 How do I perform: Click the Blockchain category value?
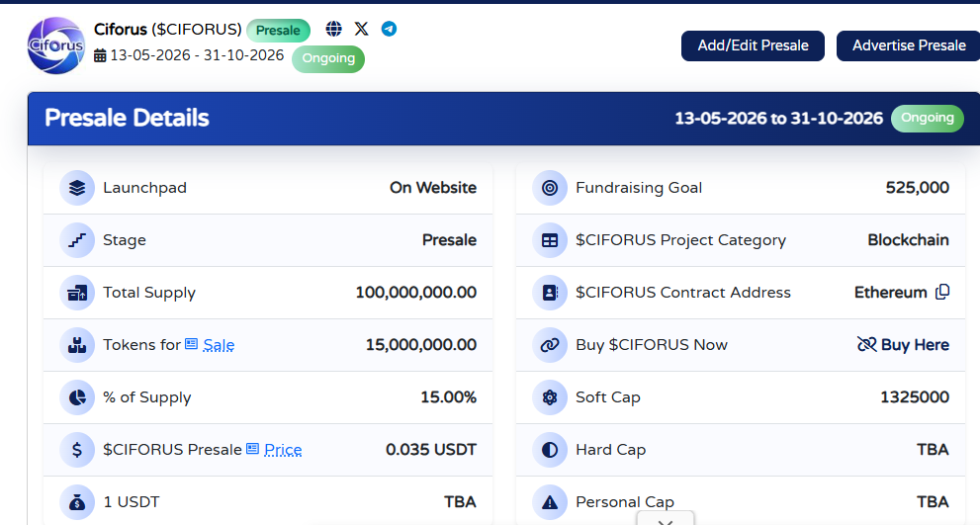(x=908, y=240)
